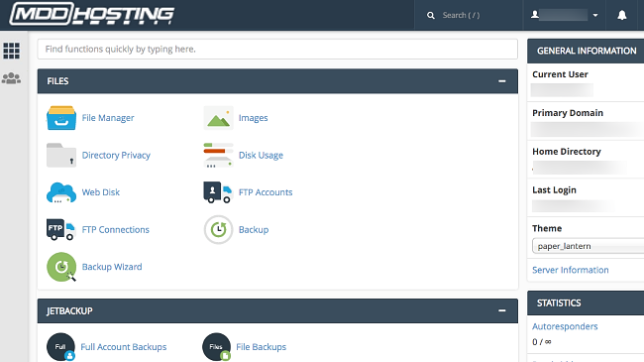Click the search magnifier icon
The width and height of the screenshot is (644, 362).
(430, 15)
